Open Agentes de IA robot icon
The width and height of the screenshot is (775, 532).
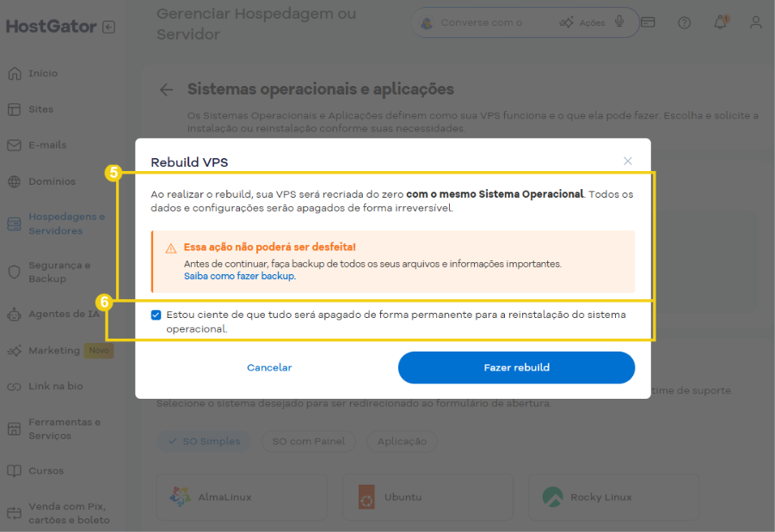13,314
